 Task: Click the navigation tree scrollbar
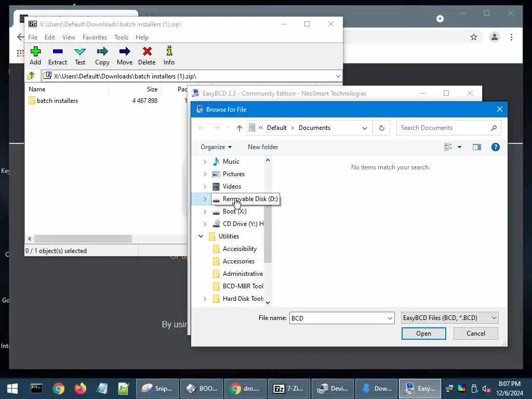pyautogui.click(x=268, y=214)
